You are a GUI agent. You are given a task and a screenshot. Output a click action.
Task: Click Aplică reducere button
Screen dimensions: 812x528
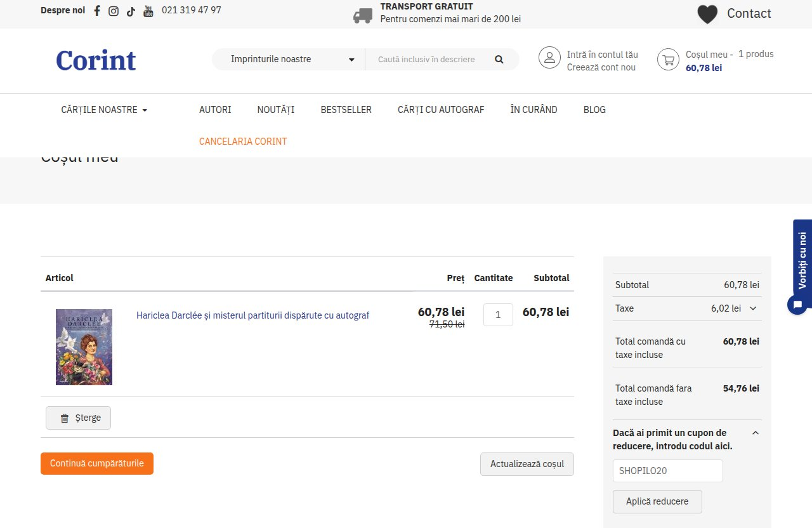pyautogui.click(x=657, y=501)
